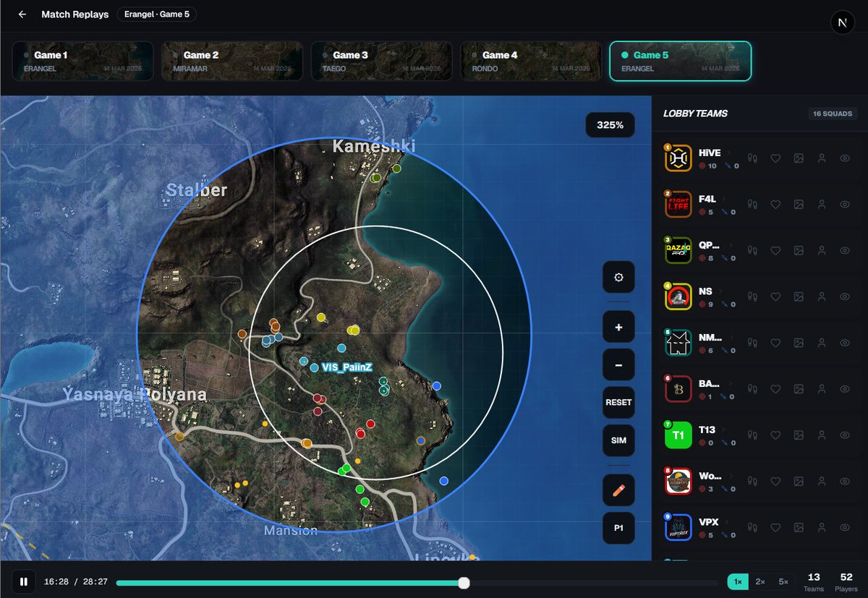Screen dimensions: 868x598
Task: Show players icon for HIVE
Action: click(x=822, y=158)
